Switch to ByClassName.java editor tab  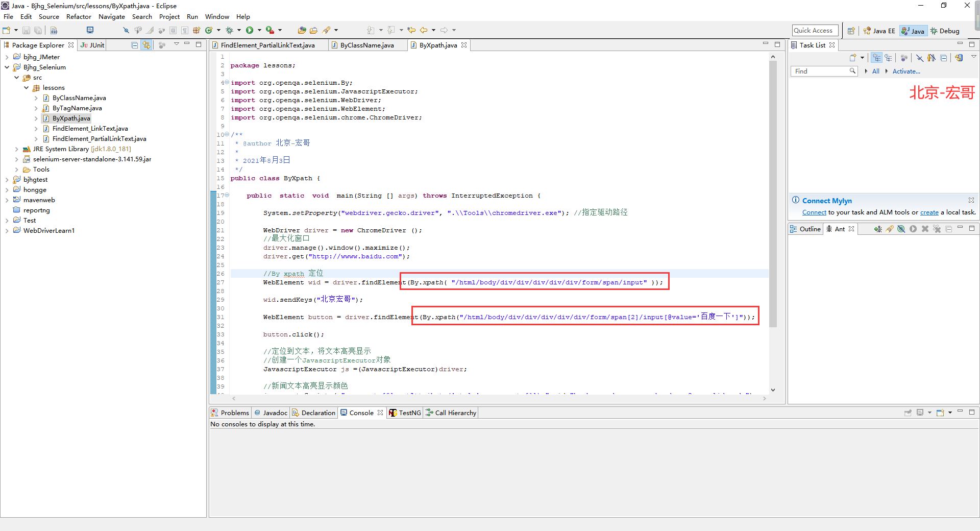coord(367,45)
